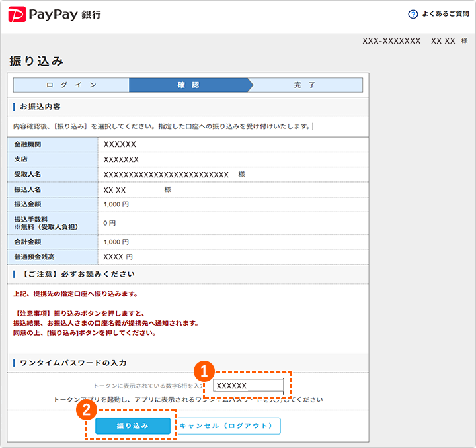Focus the one-time password input field
The image size is (476, 448).
pyautogui.click(x=249, y=385)
